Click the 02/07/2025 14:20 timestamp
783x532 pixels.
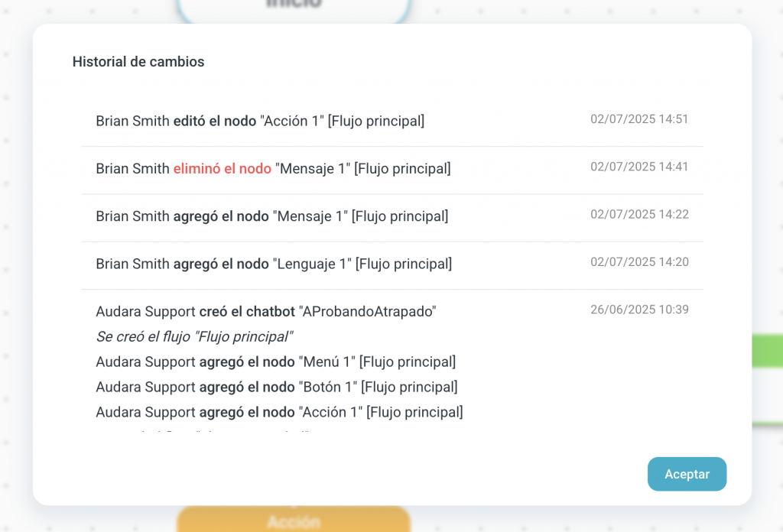[639, 262]
